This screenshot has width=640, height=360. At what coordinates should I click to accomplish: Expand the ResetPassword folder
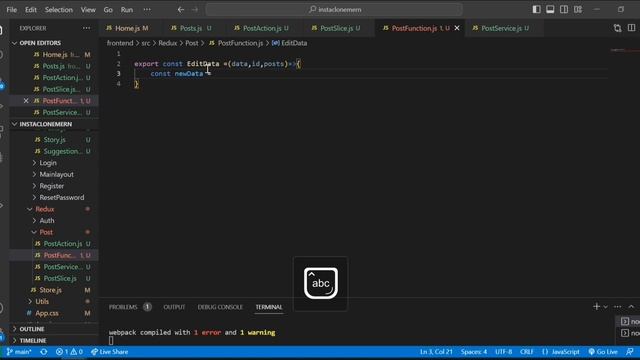pos(54,198)
